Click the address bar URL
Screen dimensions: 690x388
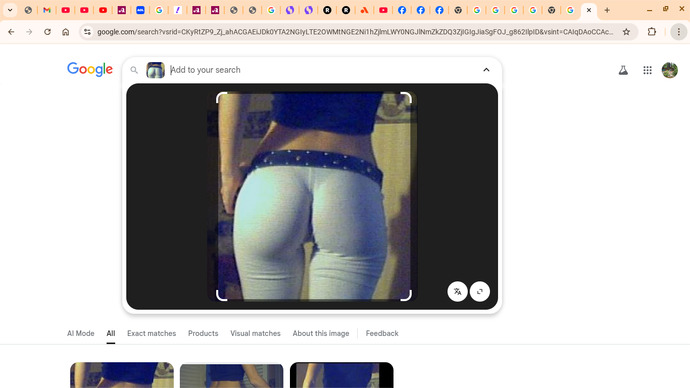click(355, 32)
